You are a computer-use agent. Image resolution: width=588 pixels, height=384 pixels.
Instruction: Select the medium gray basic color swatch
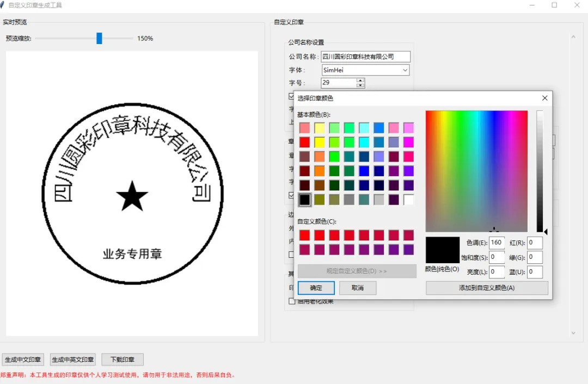349,200
